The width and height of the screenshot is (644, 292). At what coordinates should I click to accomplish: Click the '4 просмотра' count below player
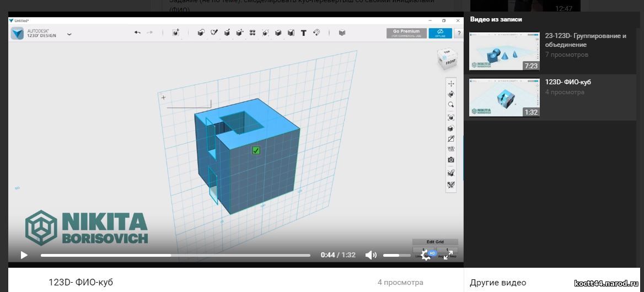tap(400, 283)
